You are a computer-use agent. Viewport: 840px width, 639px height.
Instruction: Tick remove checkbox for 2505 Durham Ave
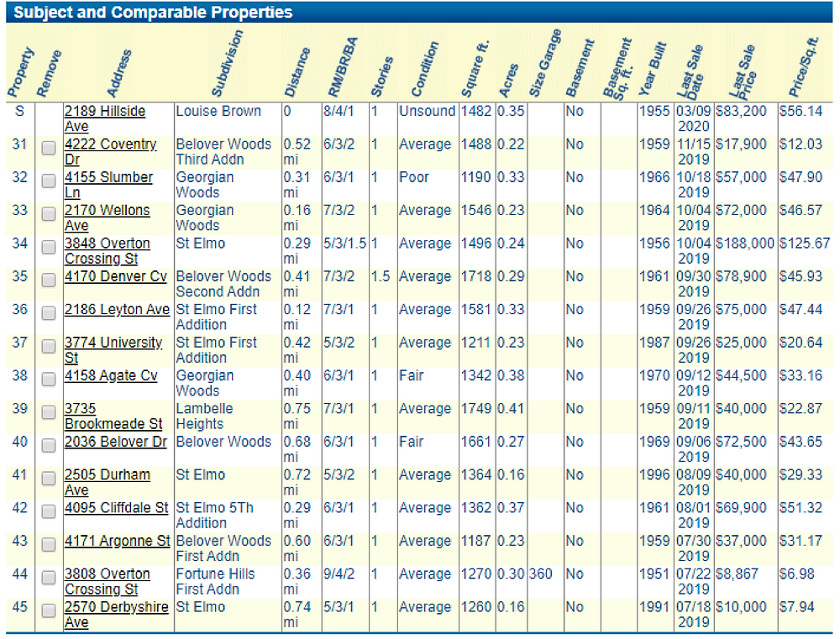coord(49,479)
